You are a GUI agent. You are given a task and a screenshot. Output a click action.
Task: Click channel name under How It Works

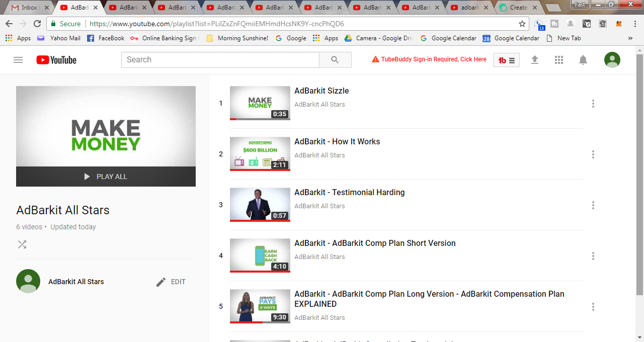coord(319,155)
